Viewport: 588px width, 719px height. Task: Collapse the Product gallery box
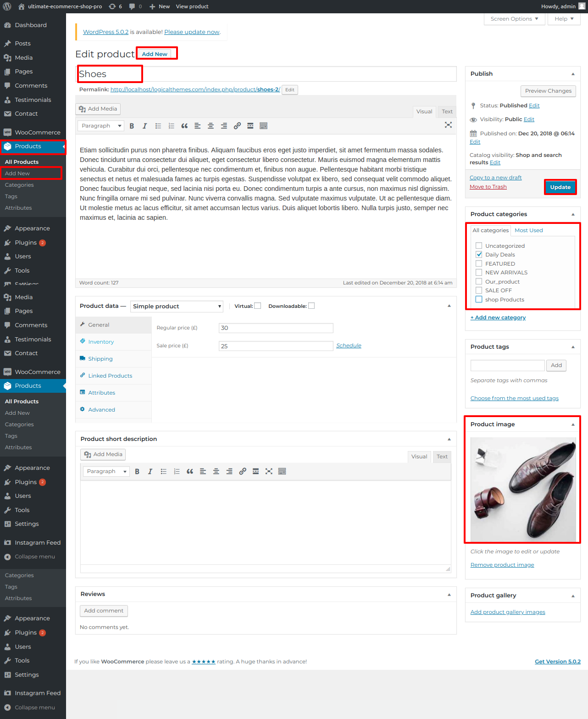click(x=573, y=596)
